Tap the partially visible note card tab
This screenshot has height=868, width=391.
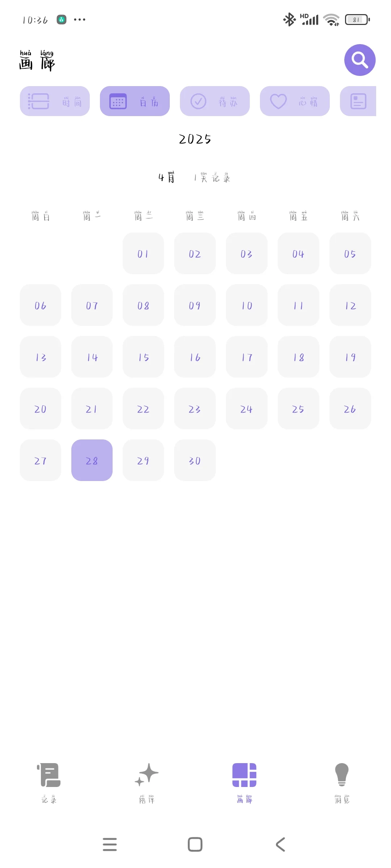tap(358, 101)
